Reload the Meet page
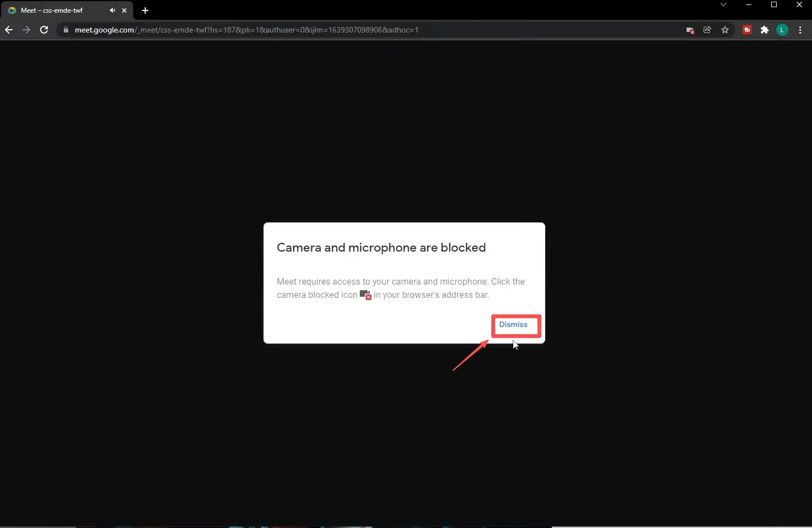 coord(44,30)
